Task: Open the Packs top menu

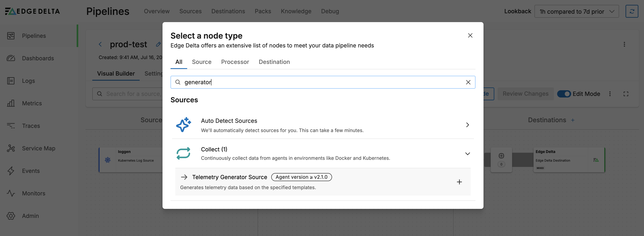Action: coord(263,11)
